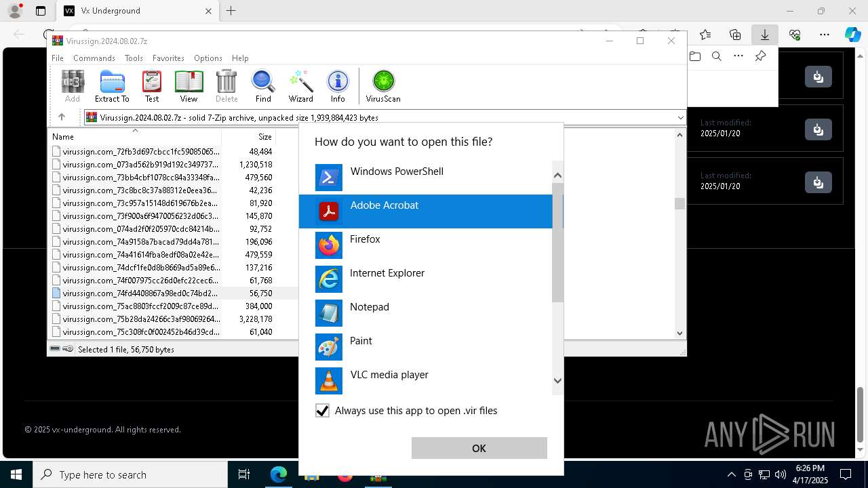868x488 pixels.
Task: Toggle Always use this app checkbox
Action: point(322,411)
